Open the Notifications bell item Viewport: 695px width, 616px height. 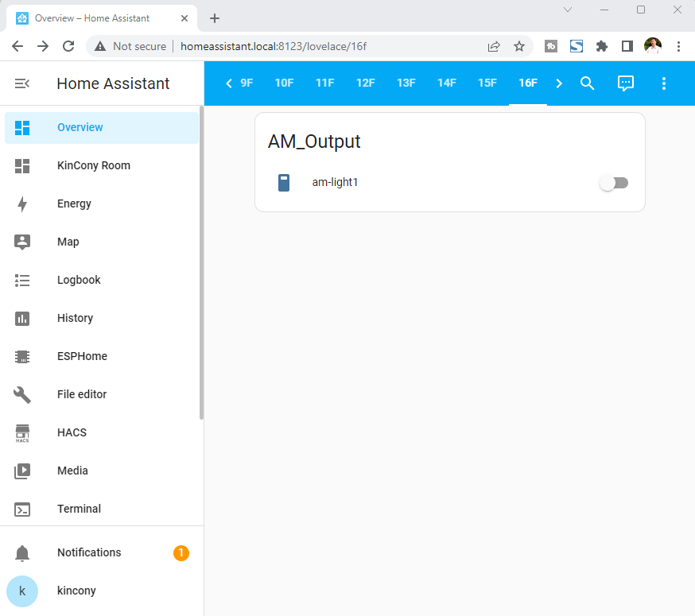coord(89,553)
